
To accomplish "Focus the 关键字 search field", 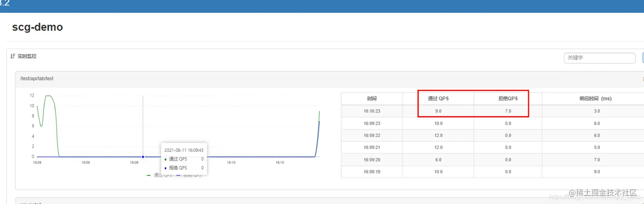I will 600,58.
